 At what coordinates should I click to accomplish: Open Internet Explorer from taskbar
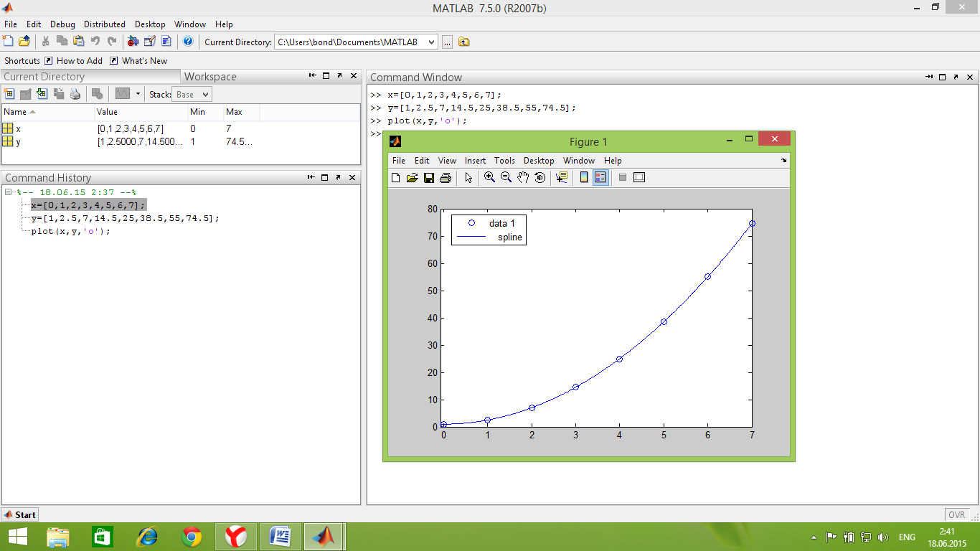tap(148, 537)
